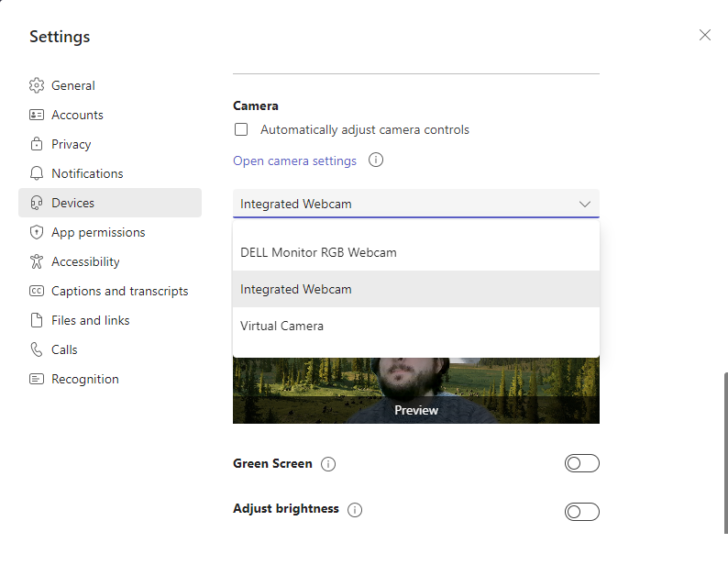Viewport: 728px width, 576px height.
Task: Open the Calls settings page
Action: (x=64, y=349)
